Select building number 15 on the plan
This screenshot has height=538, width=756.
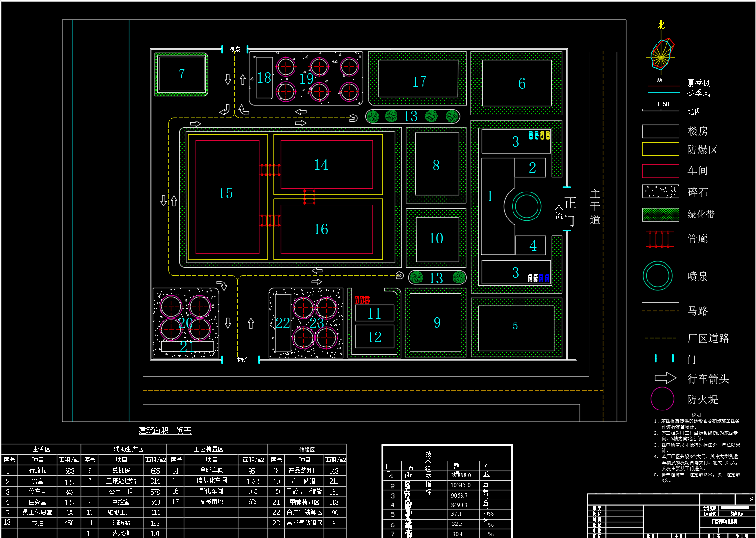click(x=226, y=193)
